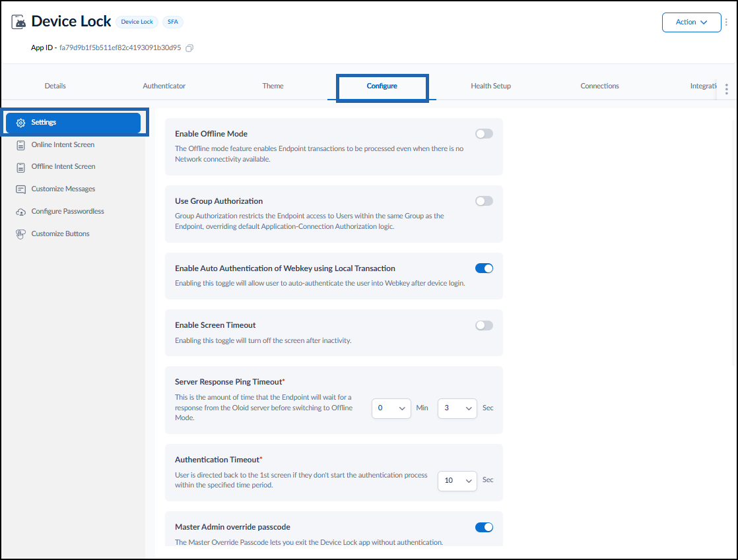738x560 pixels.
Task: Toggle Use Group Authorization switch
Action: (x=484, y=201)
